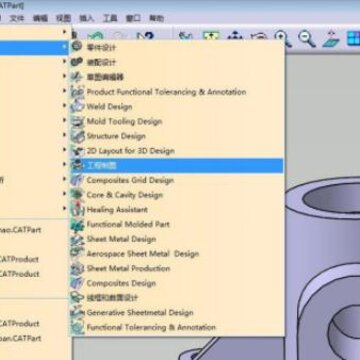Choose Aerospace Sheet Metal Design
This screenshot has width=360, height=360.
143,254
